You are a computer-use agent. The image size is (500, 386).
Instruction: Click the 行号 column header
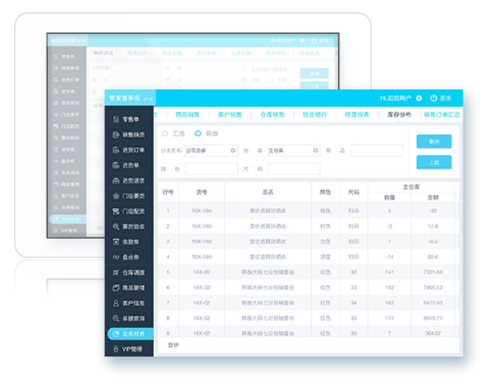pyautogui.click(x=168, y=192)
